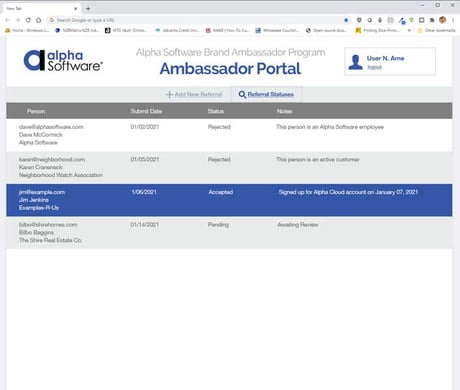Switch to the Add New Referral tab

point(194,95)
